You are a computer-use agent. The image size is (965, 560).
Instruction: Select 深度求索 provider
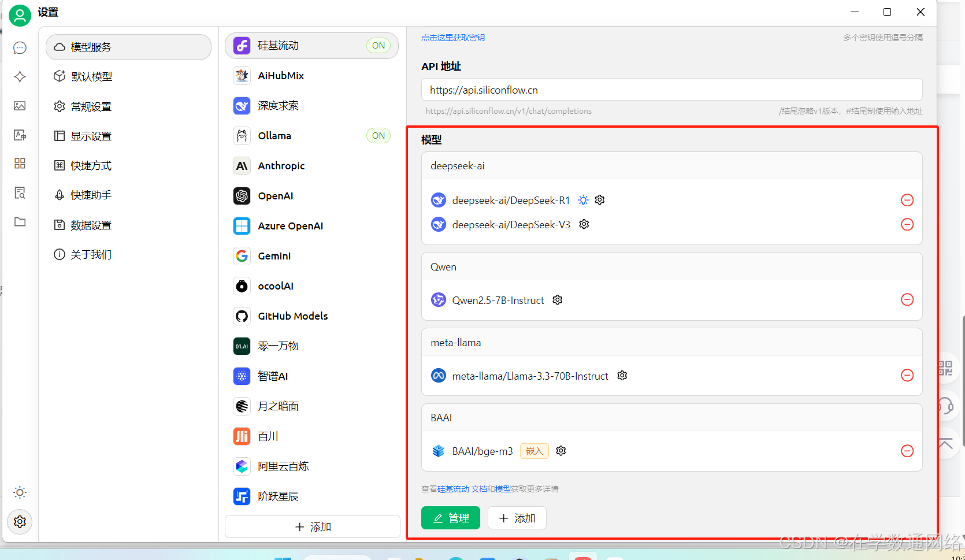(312, 106)
